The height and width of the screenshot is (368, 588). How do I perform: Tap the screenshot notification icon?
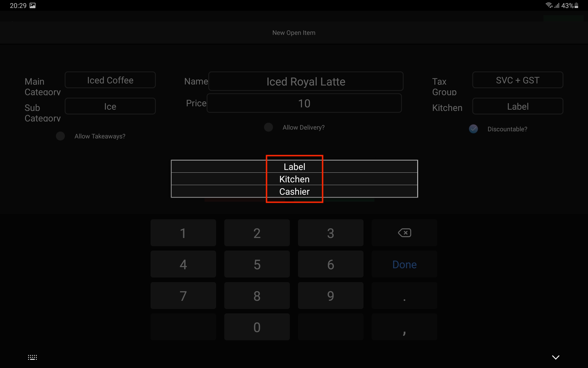point(33,6)
